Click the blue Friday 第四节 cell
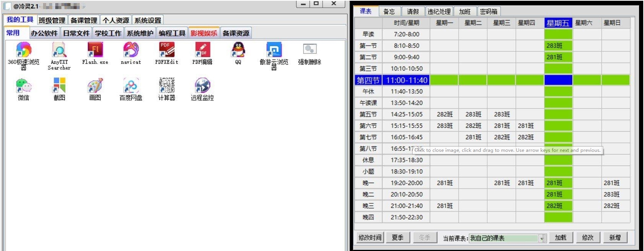Screen dimensions: 644x251 pyautogui.click(x=558, y=80)
